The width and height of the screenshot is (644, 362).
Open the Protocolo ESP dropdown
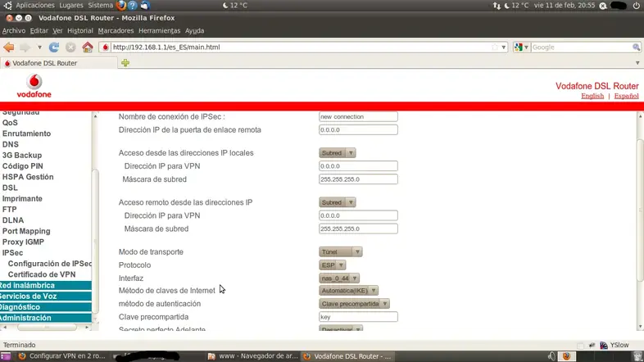pos(333,265)
